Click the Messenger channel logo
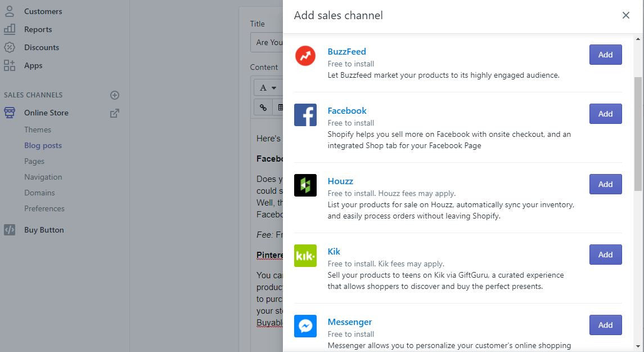 click(x=305, y=326)
